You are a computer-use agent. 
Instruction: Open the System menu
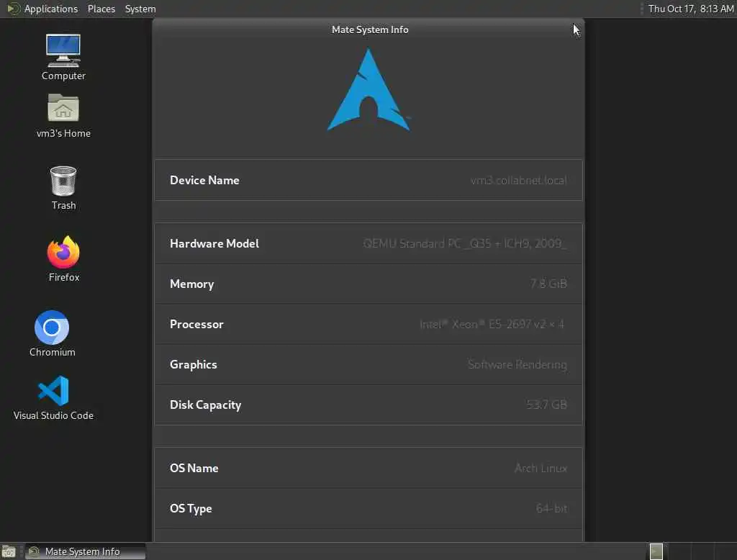coord(140,9)
